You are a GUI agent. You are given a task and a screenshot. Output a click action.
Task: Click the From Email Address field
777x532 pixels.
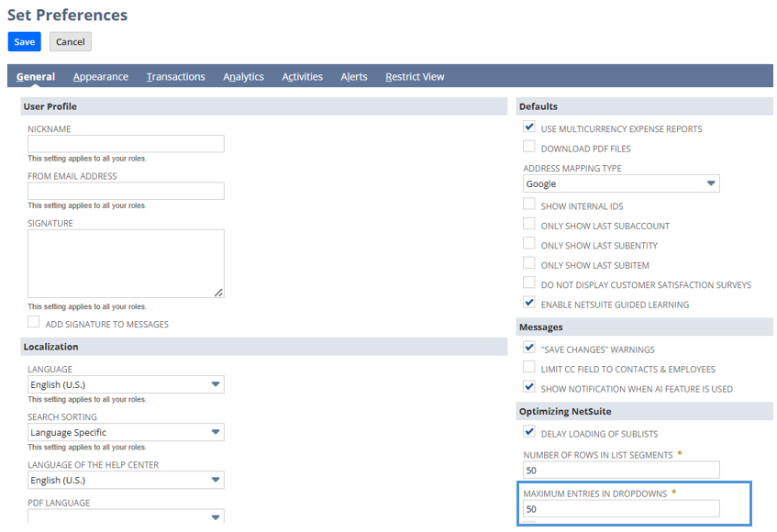(126, 191)
